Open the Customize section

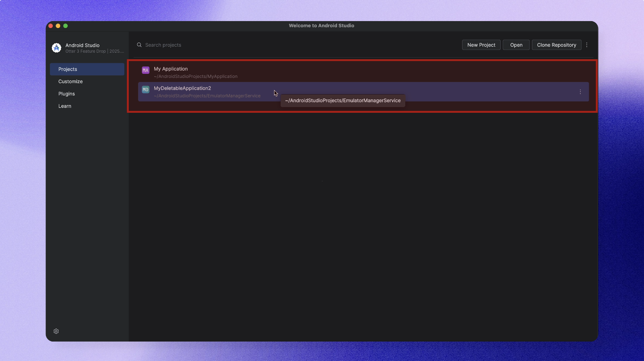pyautogui.click(x=71, y=82)
